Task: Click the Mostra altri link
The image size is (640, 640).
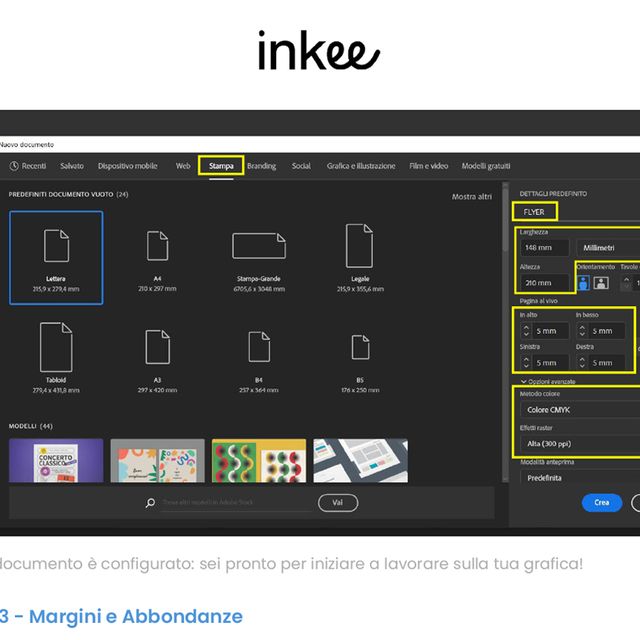Action: (471, 197)
